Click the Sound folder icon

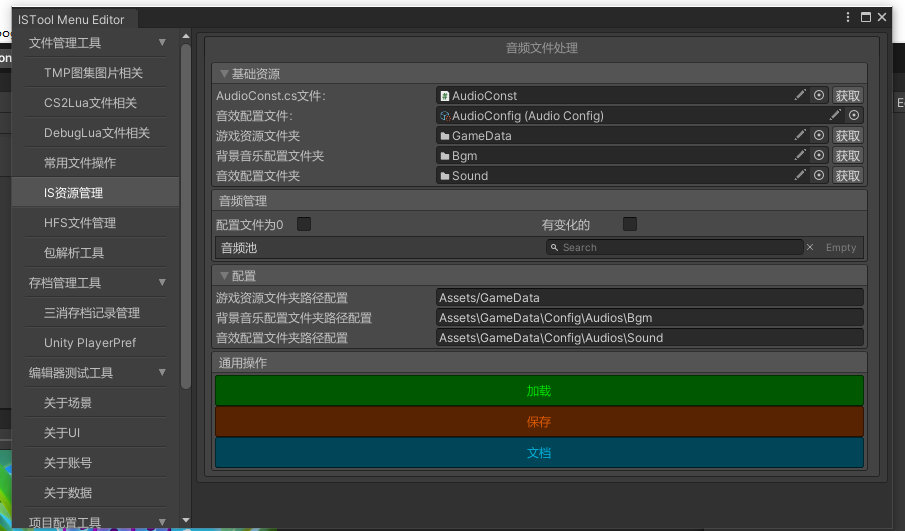[x=444, y=176]
